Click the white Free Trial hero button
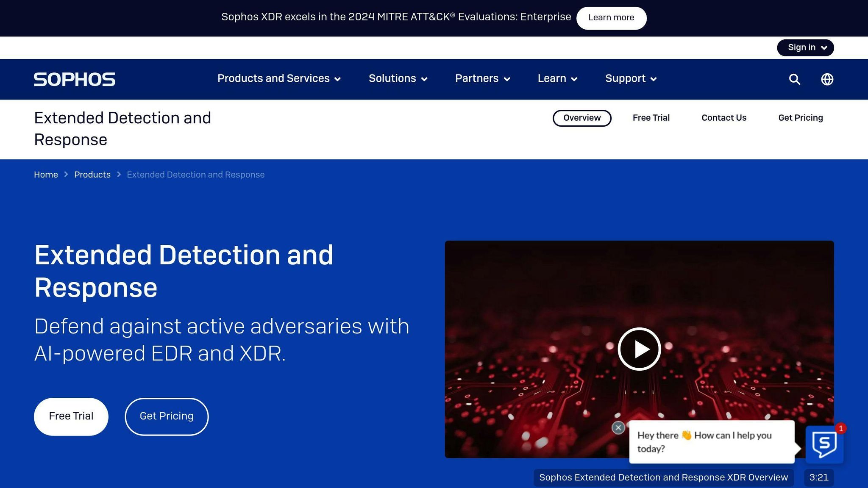This screenshot has height=488, width=868. tap(71, 416)
